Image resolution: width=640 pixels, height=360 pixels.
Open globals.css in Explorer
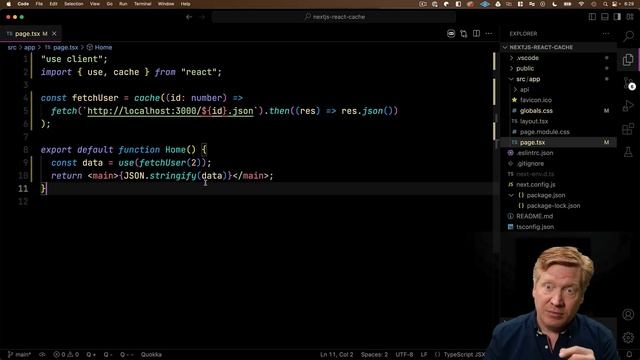tap(558, 111)
